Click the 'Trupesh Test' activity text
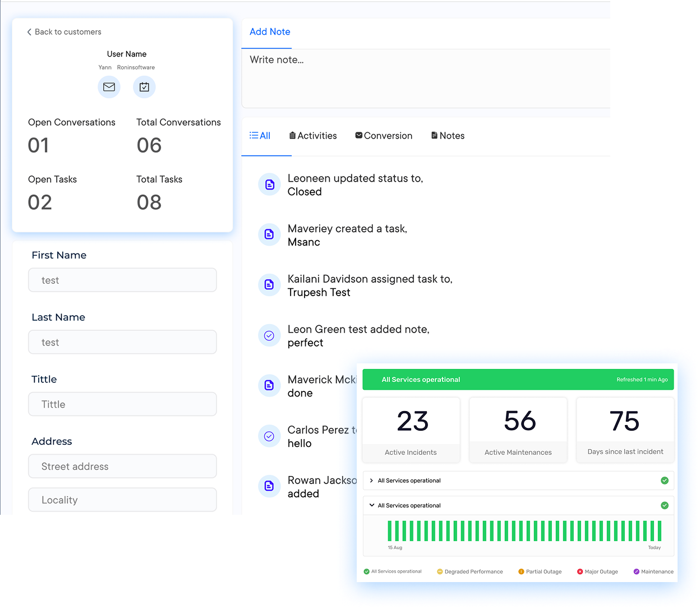 click(x=319, y=293)
